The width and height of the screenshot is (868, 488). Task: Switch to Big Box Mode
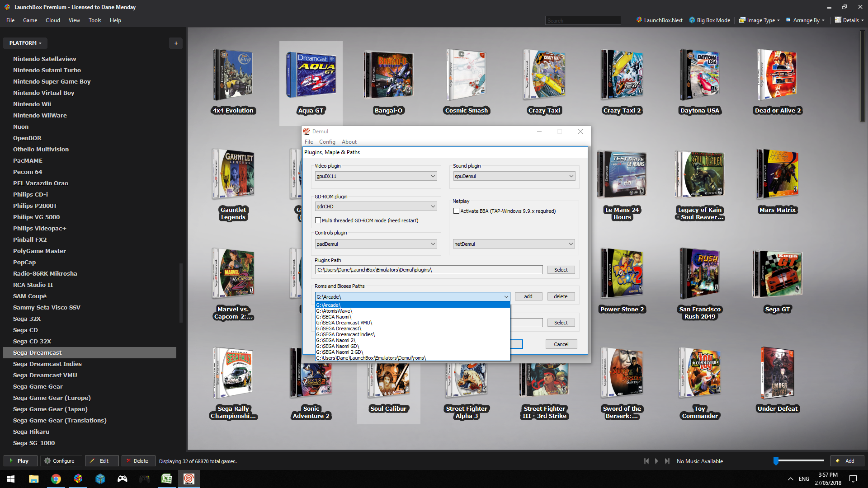pos(709,20)
